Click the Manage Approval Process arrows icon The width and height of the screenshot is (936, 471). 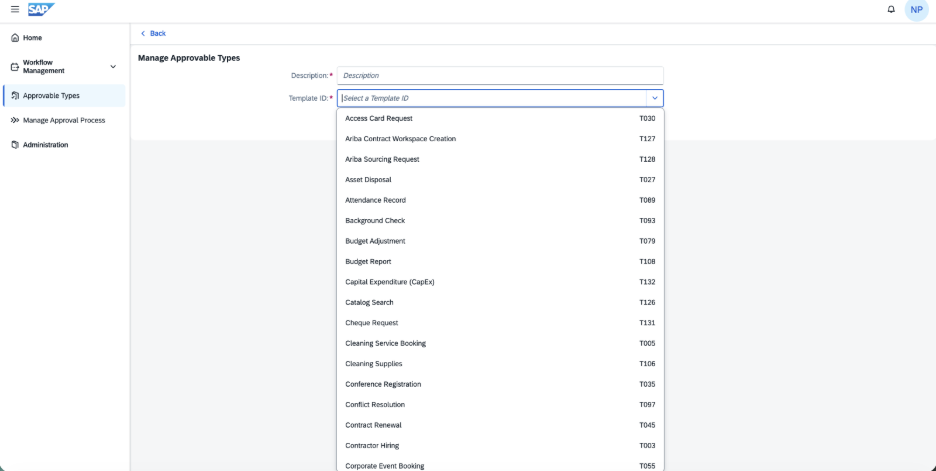pyautogui.click(x=15, y=120)
